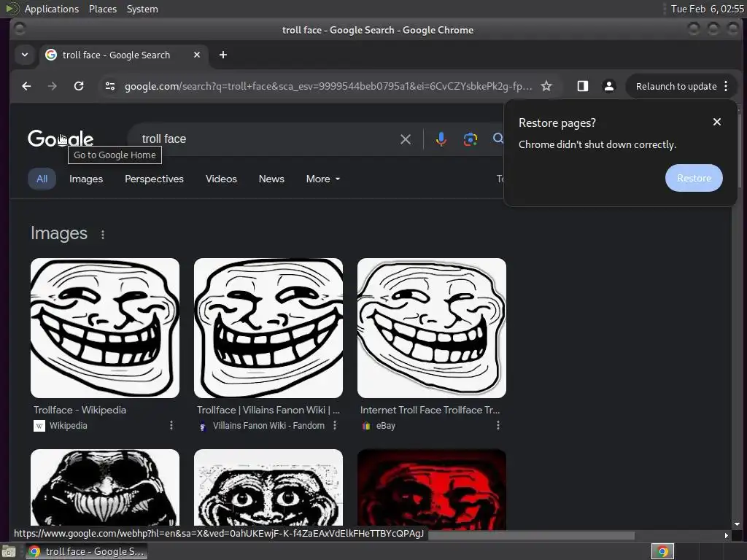Close the troll face tab
Image resolution: width=747 pixels, height=560 pixels.
point(197,55)
